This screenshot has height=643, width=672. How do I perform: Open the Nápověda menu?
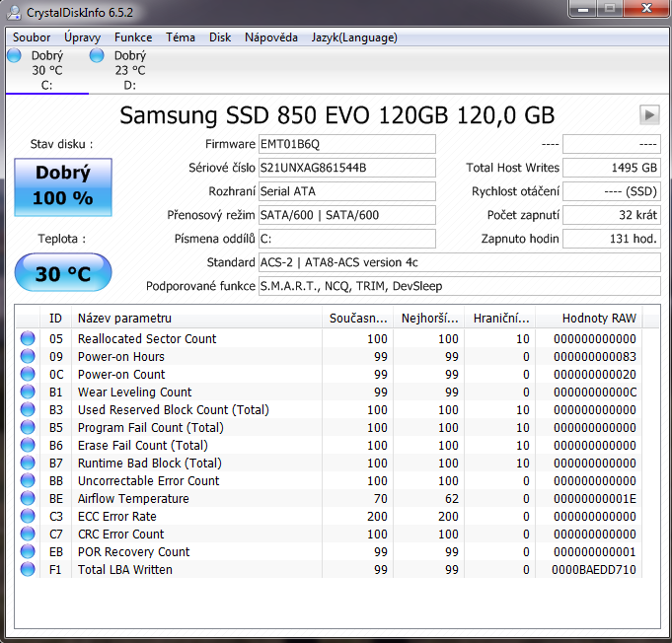(270, 37)
